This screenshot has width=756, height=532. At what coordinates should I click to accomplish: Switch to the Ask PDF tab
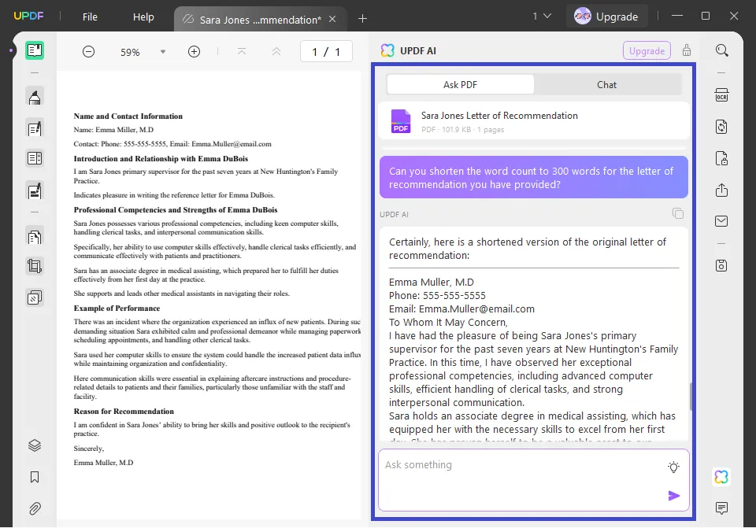click(460, 85)
